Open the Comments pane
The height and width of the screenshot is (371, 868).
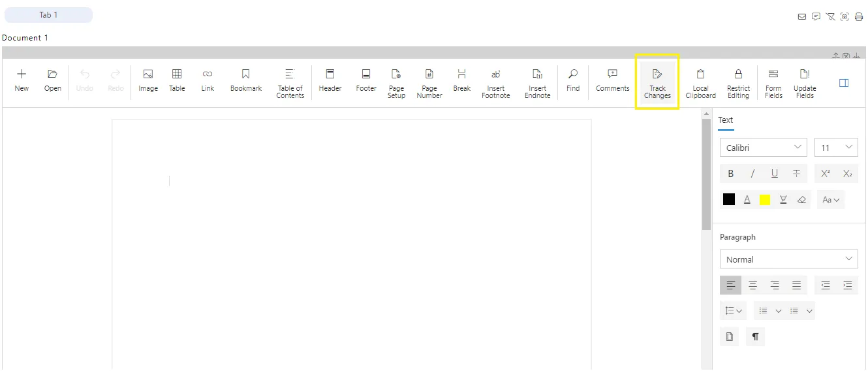point(613,81)
